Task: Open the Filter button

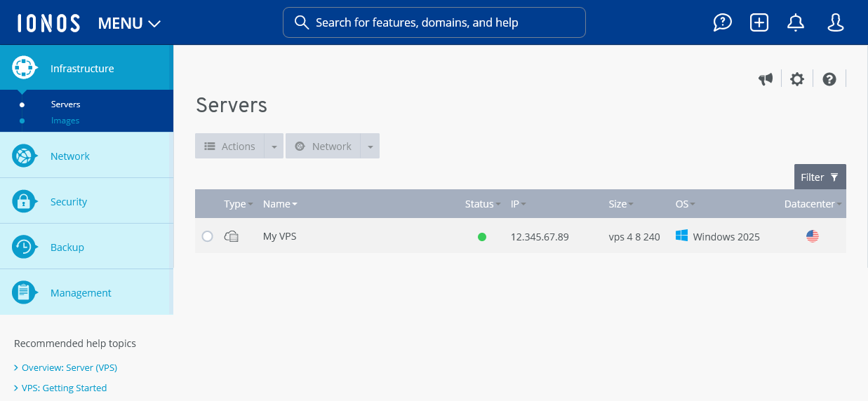Action: tap(820, 177)
